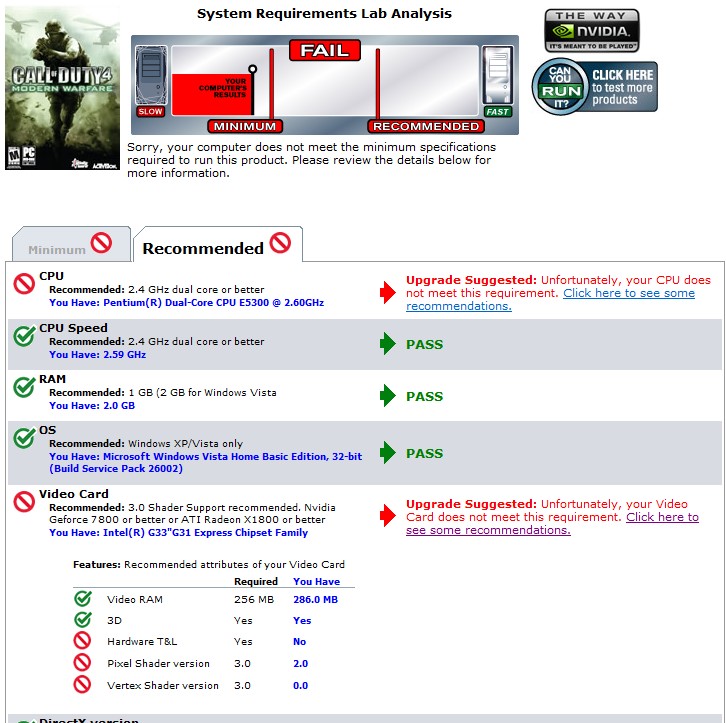Click the PASS text in CPU Speed row
The image size is (726, 723).
(x=425, y=344)
